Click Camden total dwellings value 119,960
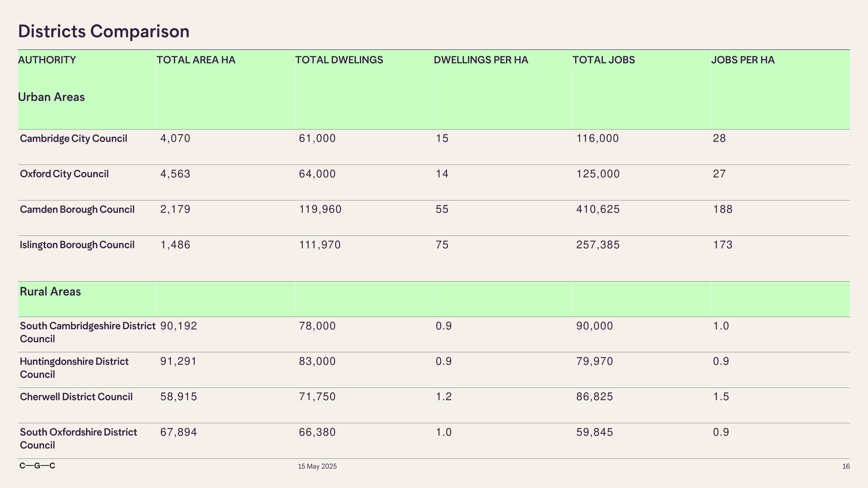 click(x=321, y=210)
